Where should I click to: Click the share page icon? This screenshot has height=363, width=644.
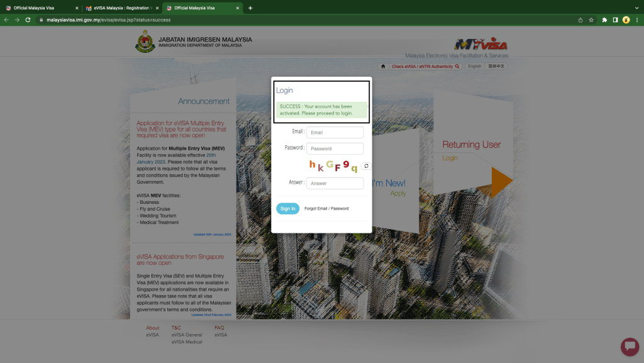tap(580, 20)
